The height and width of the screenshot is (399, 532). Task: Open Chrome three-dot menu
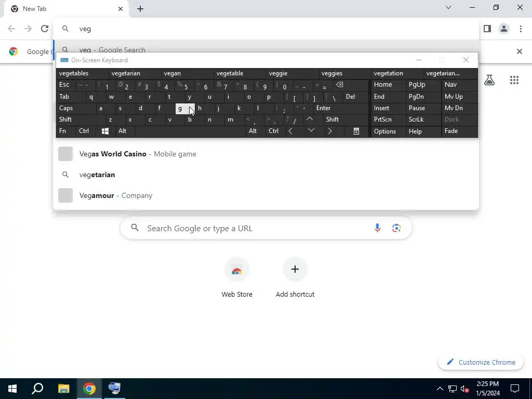521,29
